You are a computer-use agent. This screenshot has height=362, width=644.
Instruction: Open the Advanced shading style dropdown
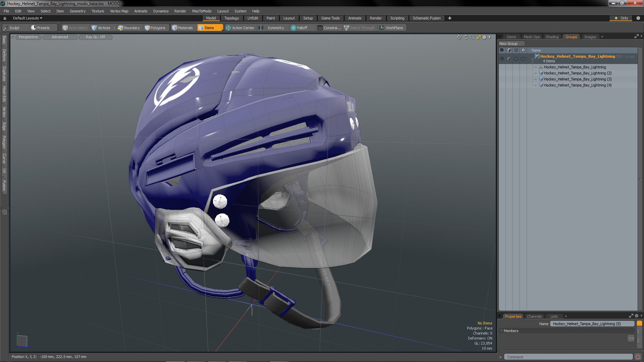click(x=60, y=37)
